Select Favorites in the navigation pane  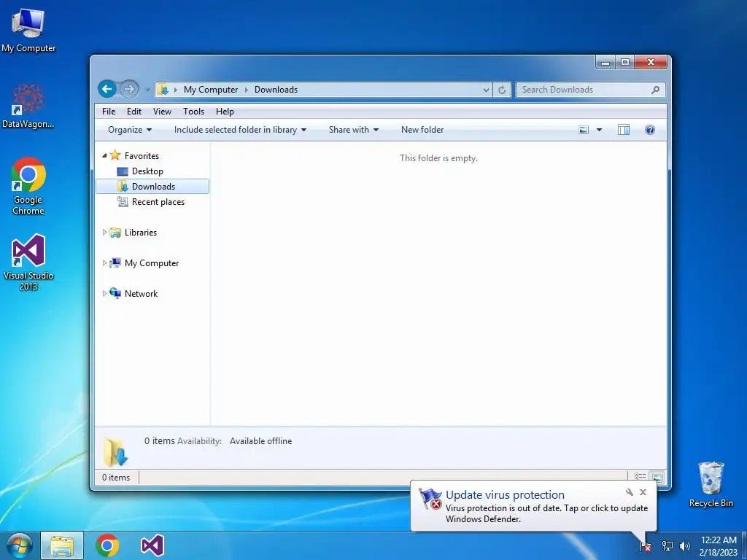[x=142, y=156]
